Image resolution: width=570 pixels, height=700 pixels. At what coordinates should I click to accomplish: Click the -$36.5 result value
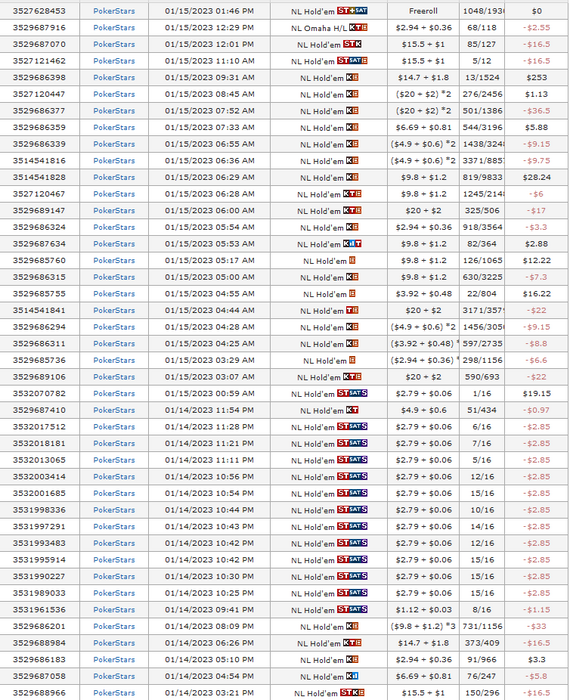[x=537, y=110]
